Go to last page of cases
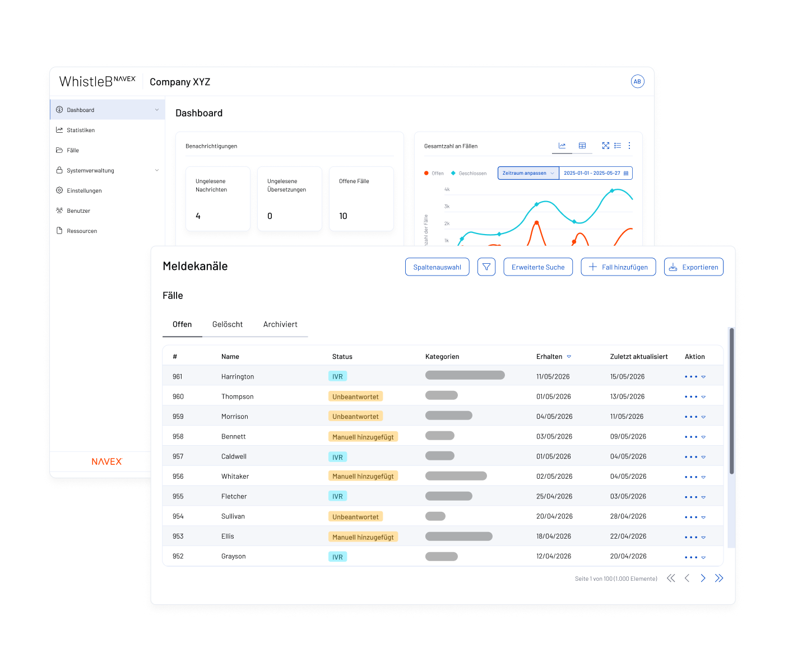Screen dimensions: 807x672 pos(719,578)
